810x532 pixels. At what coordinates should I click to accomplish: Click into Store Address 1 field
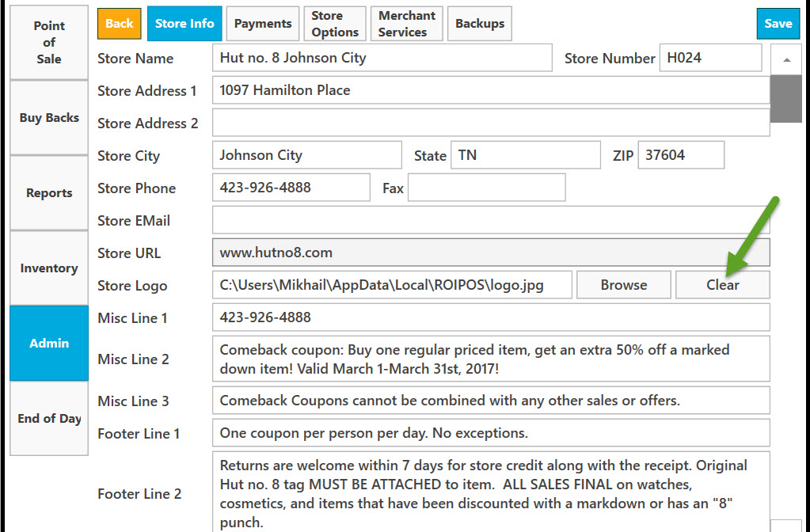[491, 90]
